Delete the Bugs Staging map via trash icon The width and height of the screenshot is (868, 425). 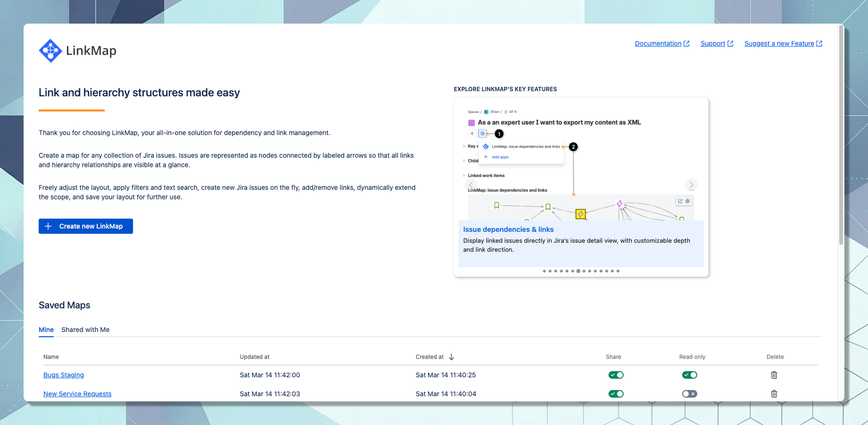(774, 374)
